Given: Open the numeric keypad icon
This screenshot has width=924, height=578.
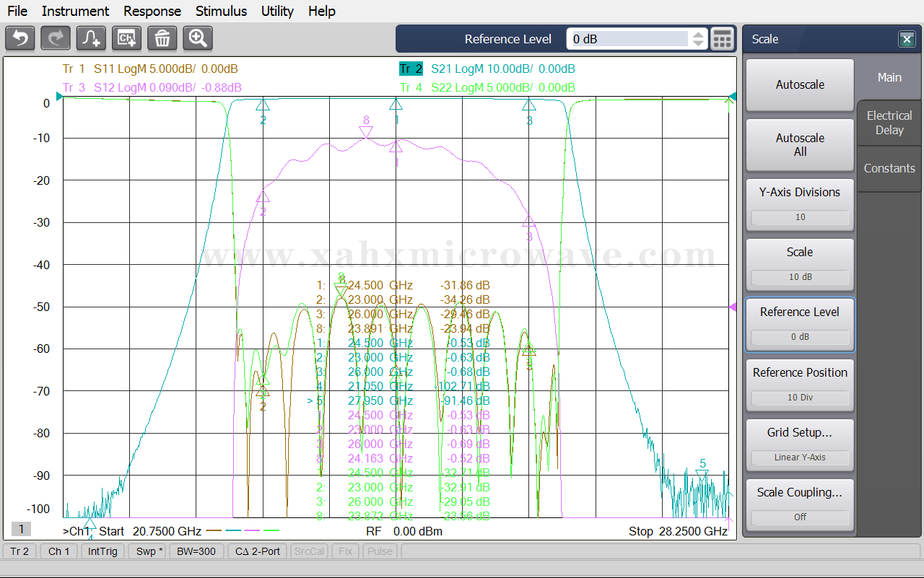Looking at the screenshot, I should pos(723,39).
